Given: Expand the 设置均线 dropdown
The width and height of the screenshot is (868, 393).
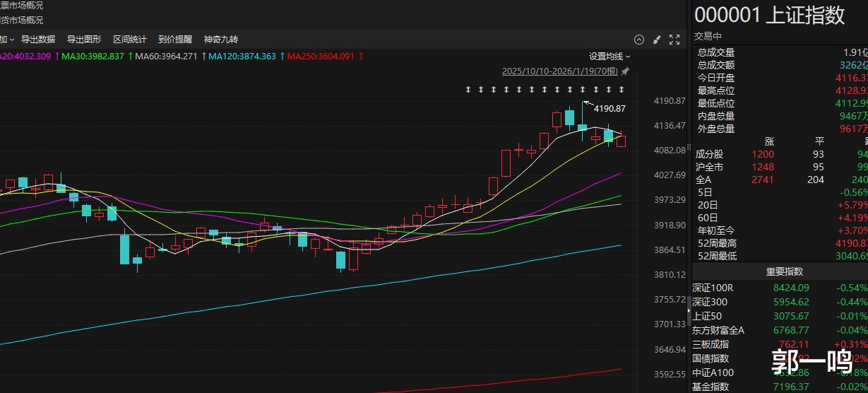Looking at the screenshot, I should pyautogui.click(x=610, y=57).
